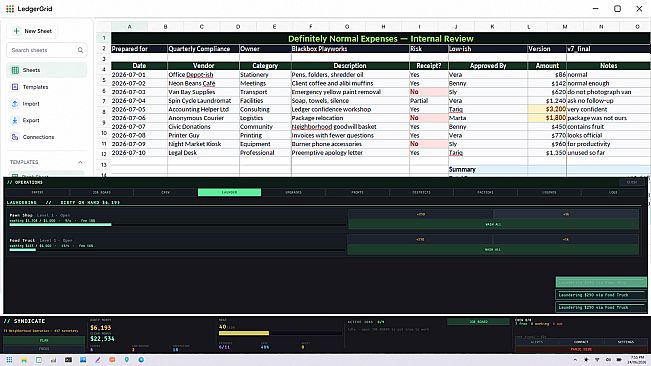Collapse the TEMPLATES section chevron
The width and height of the screenshot is (651, 366).
point(80,162)
